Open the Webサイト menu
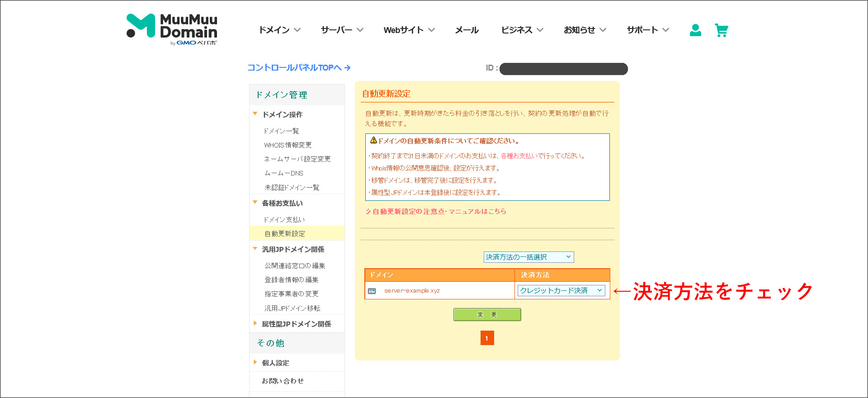 (409, 30)
